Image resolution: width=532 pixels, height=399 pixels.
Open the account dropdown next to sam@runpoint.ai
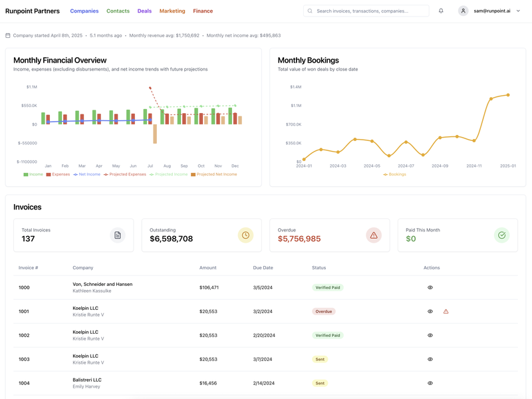point(518,11)
